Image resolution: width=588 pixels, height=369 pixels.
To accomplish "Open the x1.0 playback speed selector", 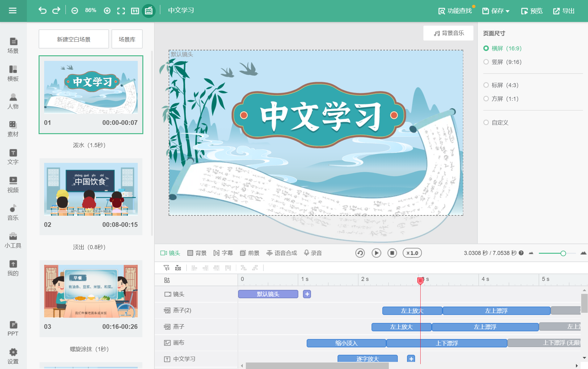I will (412, 253).
